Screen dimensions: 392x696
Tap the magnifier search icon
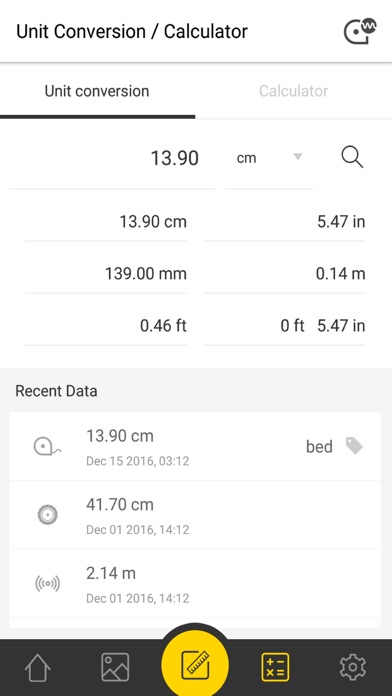(x=352, y=158)
